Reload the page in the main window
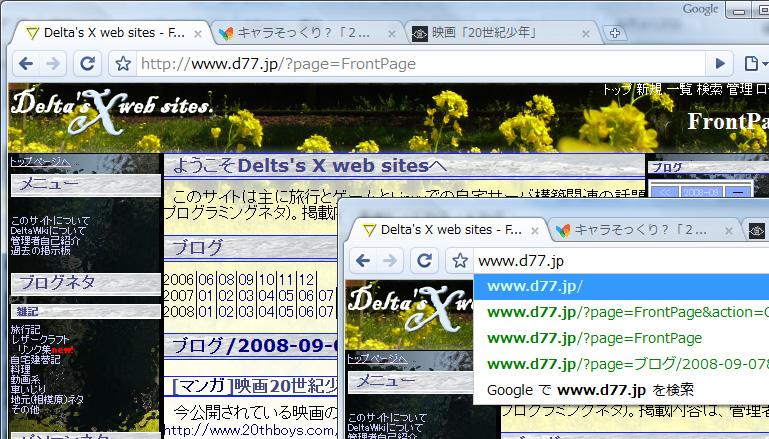 [87, 63]
